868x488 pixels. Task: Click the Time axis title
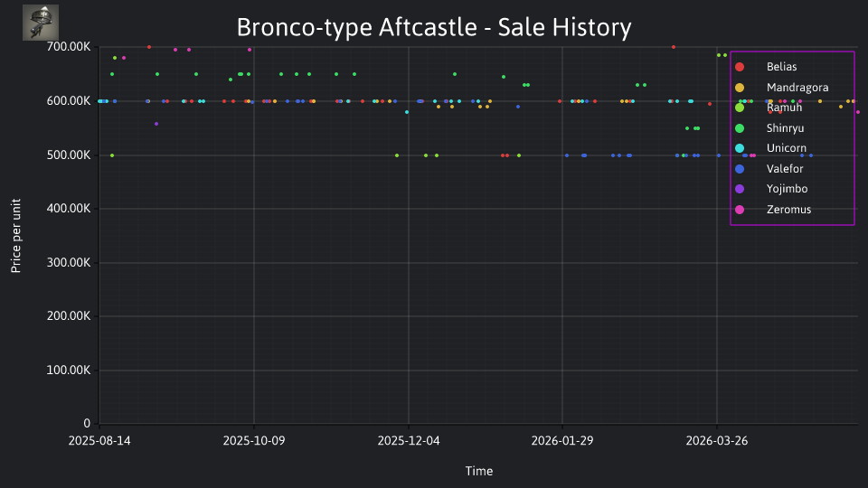(479, 472)
